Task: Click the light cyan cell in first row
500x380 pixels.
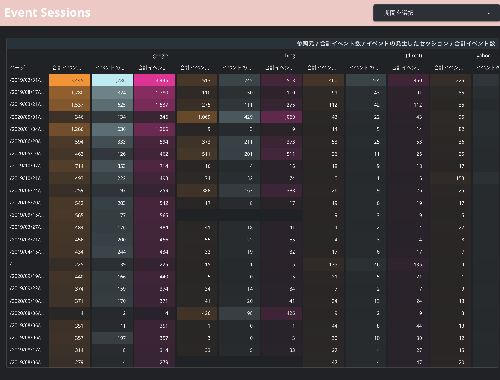Action: pyautogui.click(x=112, y=80)
